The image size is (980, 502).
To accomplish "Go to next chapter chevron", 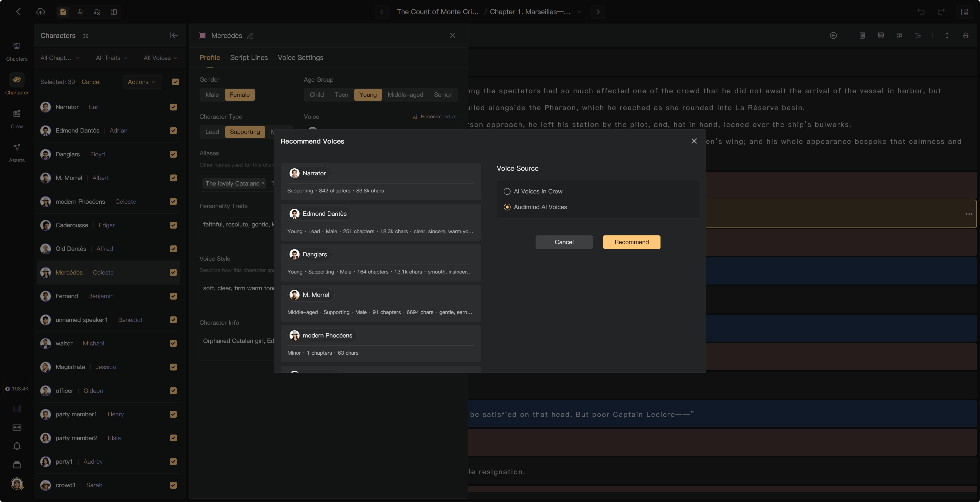I will coord(598,12).
